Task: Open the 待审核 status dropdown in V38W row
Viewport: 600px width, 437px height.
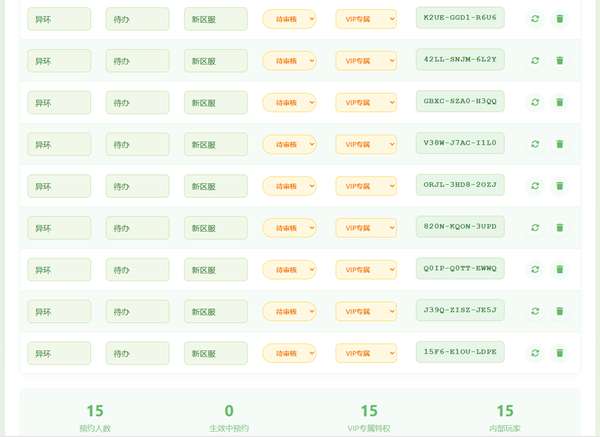Action: [x=290, y=144]
